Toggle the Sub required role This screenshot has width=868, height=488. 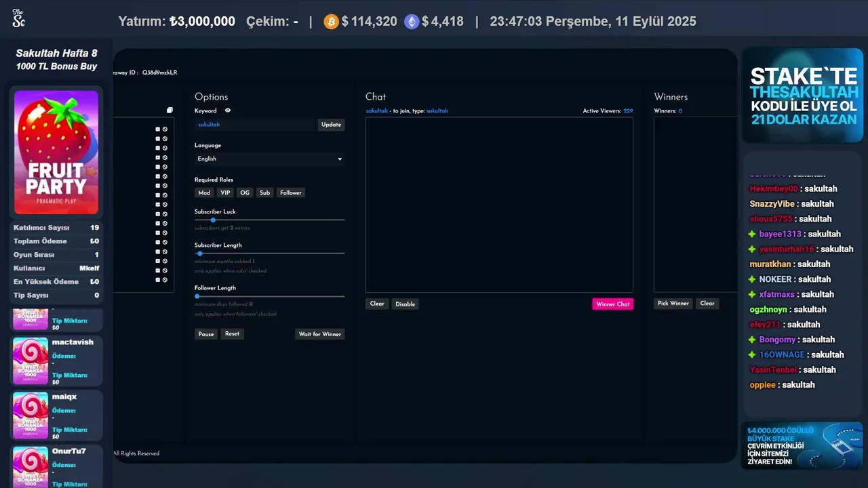click(264, 192)
